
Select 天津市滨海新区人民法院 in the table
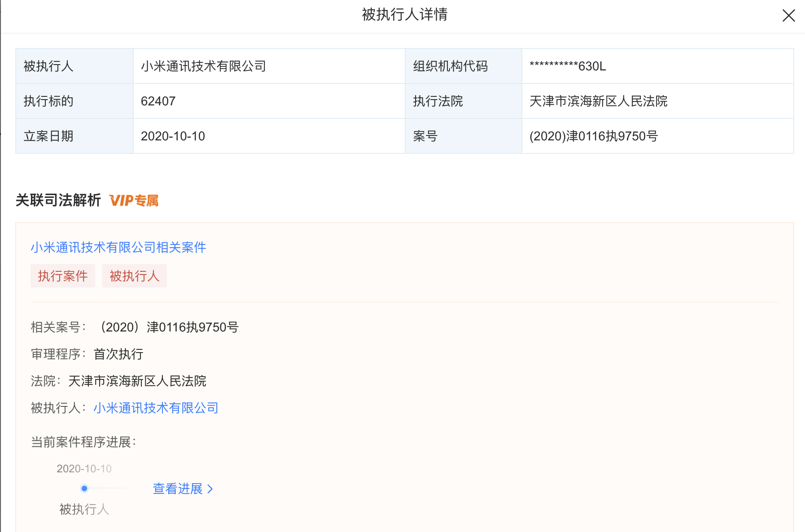pos(598,101)
